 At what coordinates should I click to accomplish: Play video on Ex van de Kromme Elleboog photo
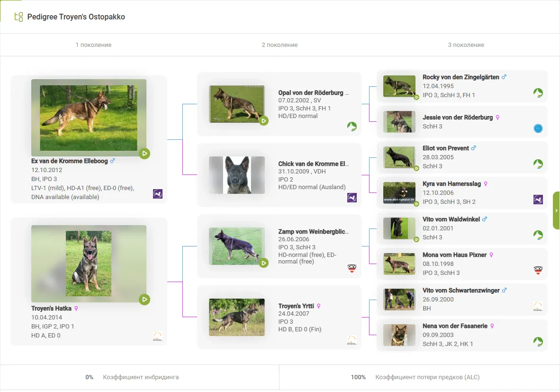pos(145,154)
